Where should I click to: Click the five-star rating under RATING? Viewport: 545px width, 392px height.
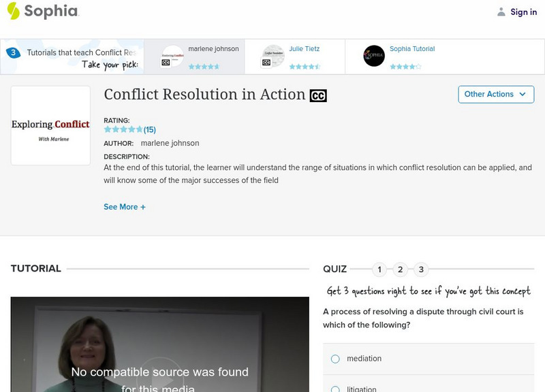[123, 129]
